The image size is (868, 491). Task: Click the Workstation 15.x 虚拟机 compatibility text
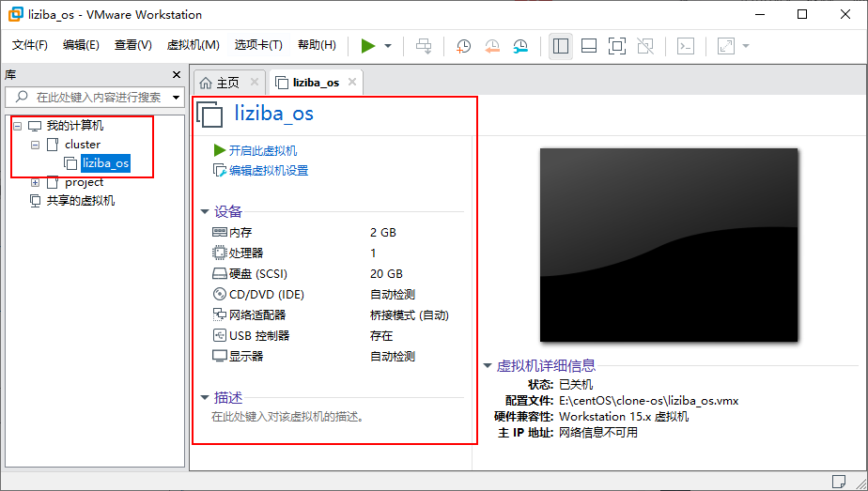[x=624, y=416]
